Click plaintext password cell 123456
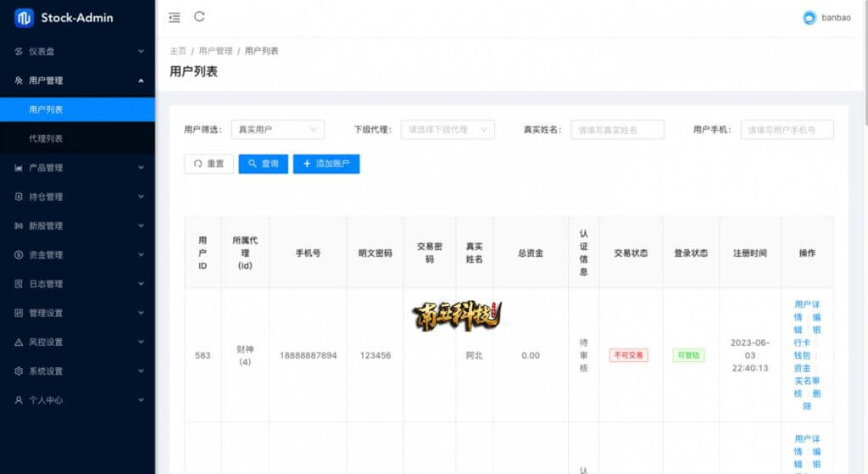Screen dimensions: 868x474 [x=376, y=355]
